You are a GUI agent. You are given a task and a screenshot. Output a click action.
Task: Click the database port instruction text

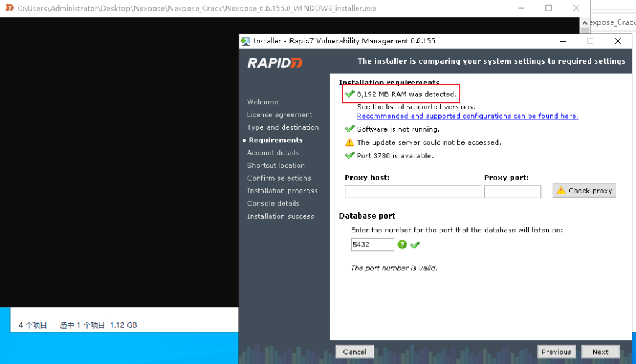(x=457, y=230)
